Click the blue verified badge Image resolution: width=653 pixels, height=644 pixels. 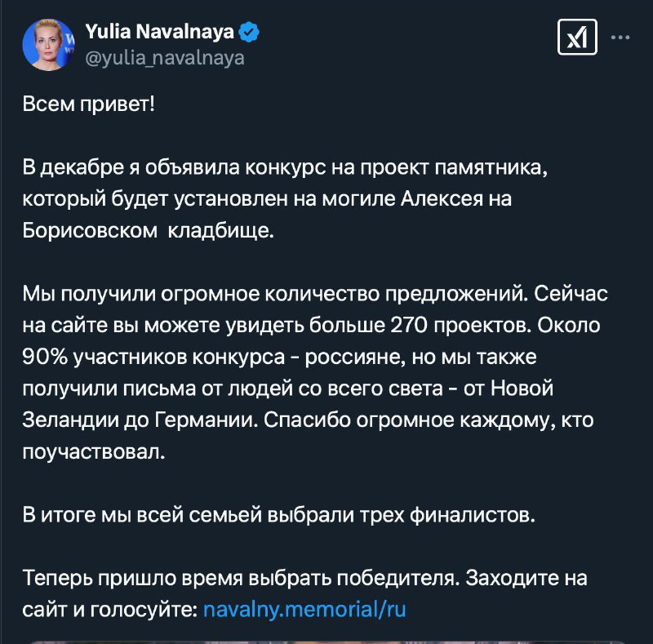[x=249, y=32]
